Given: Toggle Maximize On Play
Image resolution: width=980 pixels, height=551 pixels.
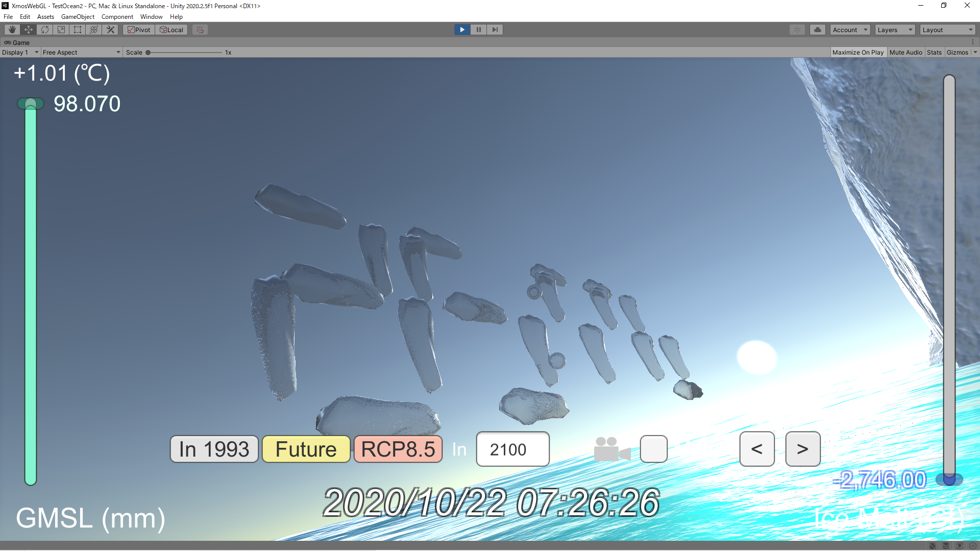Looking at the screenshot, I should (x=857, y=53).
